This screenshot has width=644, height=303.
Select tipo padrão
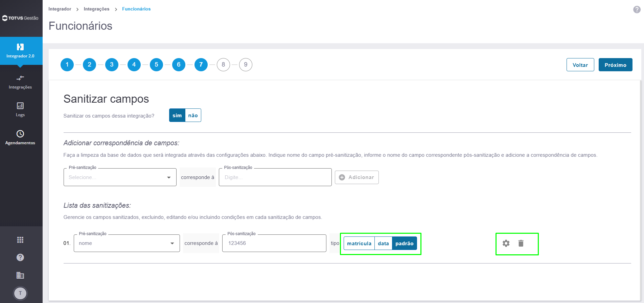[405, 243]
